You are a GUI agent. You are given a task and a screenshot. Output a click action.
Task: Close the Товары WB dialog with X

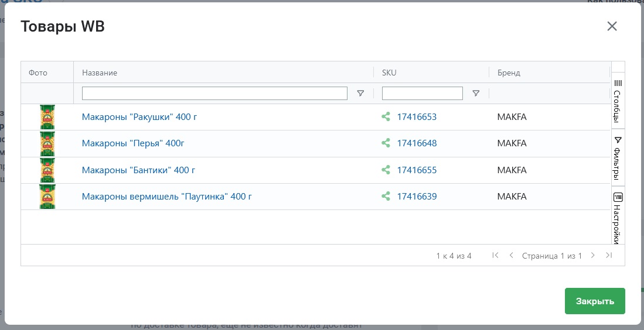pos(612,26)
